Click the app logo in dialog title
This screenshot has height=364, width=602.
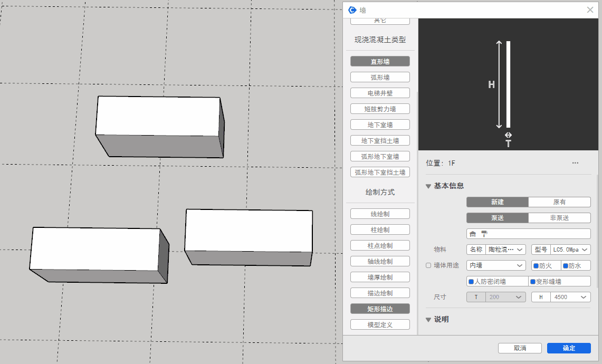point(352,10)
